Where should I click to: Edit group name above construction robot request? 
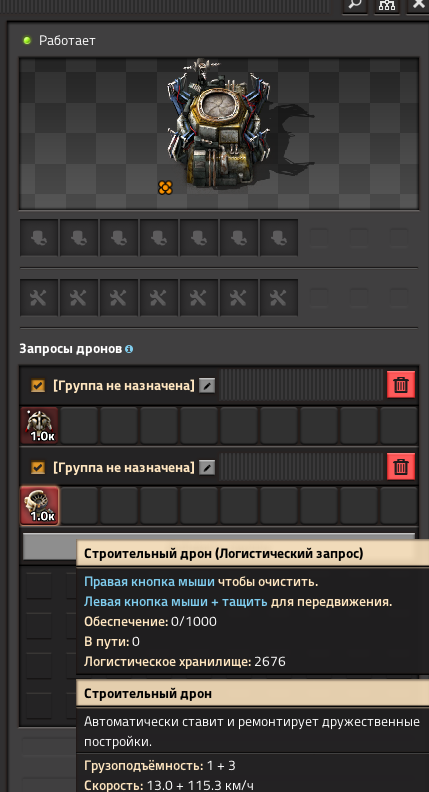click(x=207, y=468)
